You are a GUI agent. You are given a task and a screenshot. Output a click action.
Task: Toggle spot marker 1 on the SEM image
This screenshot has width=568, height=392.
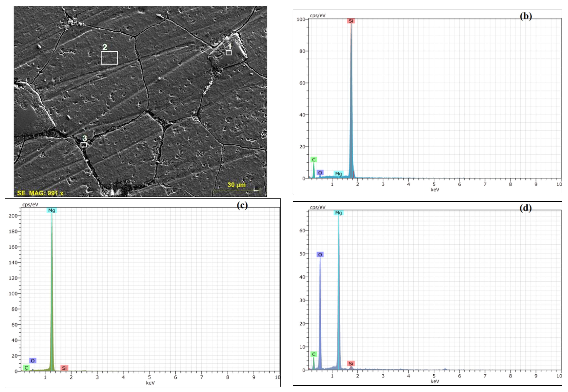(x=229, y=53)
